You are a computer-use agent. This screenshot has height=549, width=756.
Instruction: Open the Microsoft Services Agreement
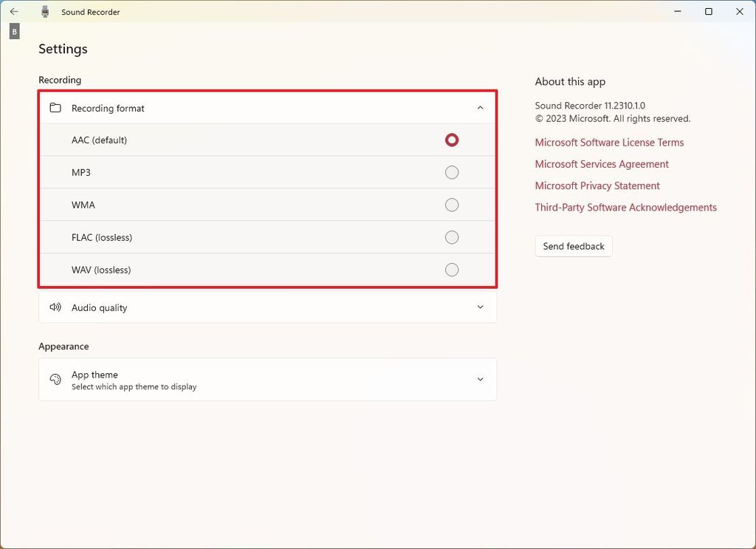(602, 164)
